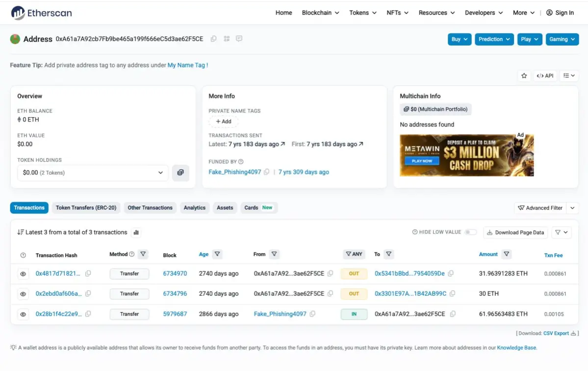Click the Advanced Filter button
Viewport: 588px width, 371px height.
540,208
